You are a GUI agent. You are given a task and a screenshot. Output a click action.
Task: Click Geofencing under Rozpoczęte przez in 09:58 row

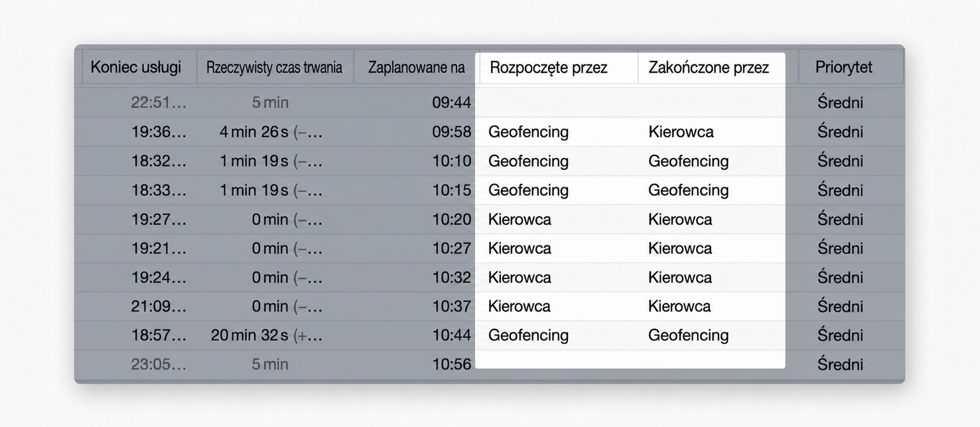(528, 132)
